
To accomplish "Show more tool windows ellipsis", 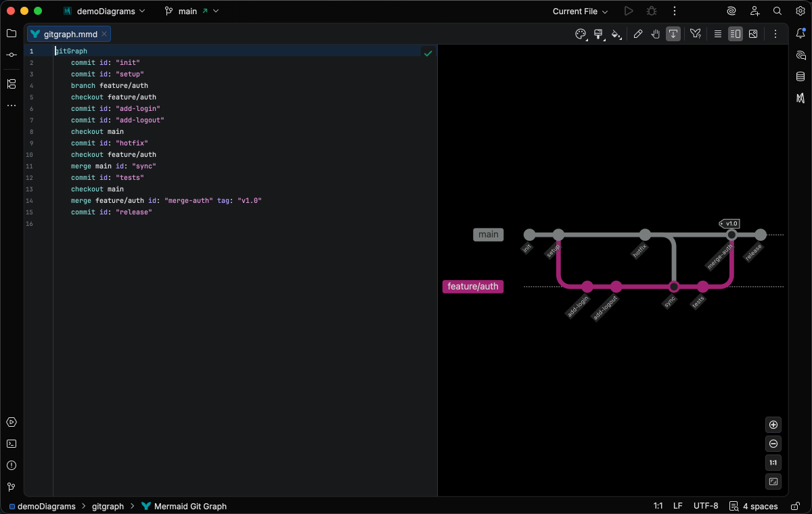I will click(x=12, y=106).
